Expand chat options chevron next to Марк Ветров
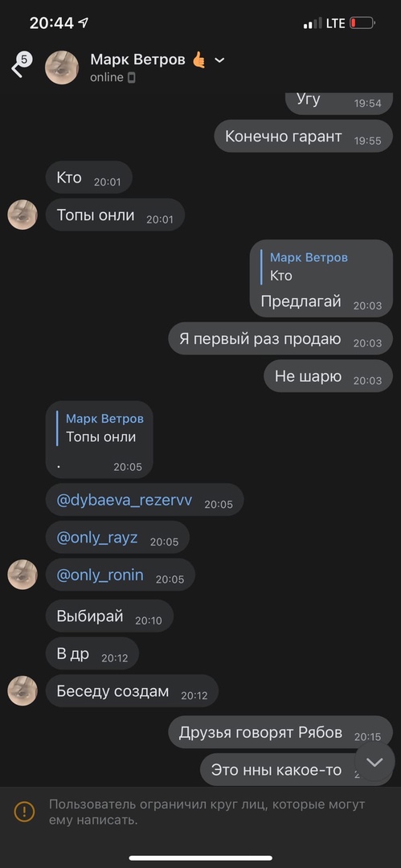Screen dimensions: 401x868 coord(219,59)
